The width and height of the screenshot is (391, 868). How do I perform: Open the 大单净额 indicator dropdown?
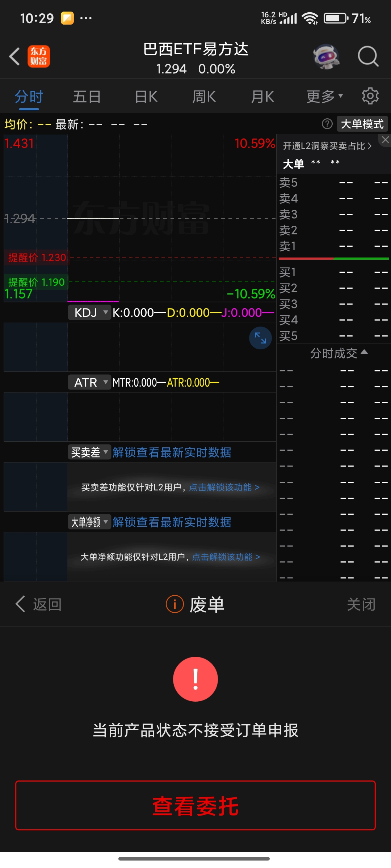coord(89,522)
